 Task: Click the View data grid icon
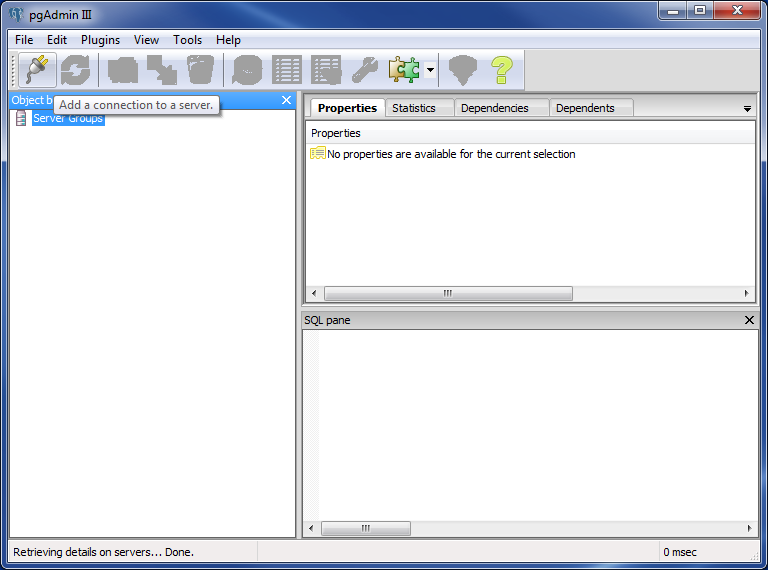pyautogui.click(x=287, y=70)
